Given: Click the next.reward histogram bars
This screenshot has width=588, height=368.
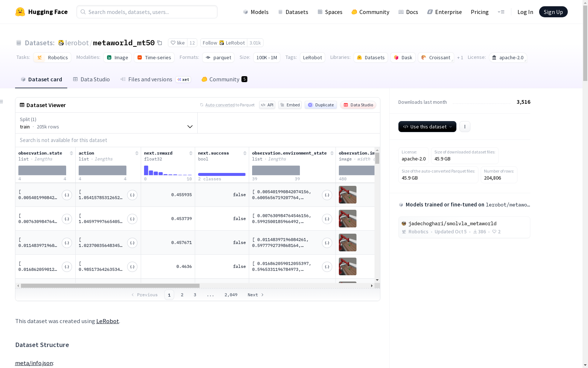Looking at the screenshot, I should pyautogui.click(x=168, y=170).
